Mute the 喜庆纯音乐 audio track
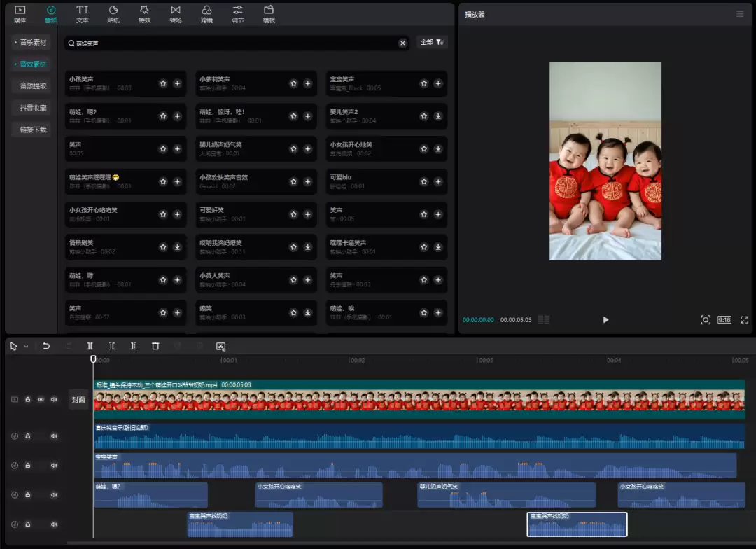The height and width of the screenshot is (549, 756). click(x=54, y=436)
